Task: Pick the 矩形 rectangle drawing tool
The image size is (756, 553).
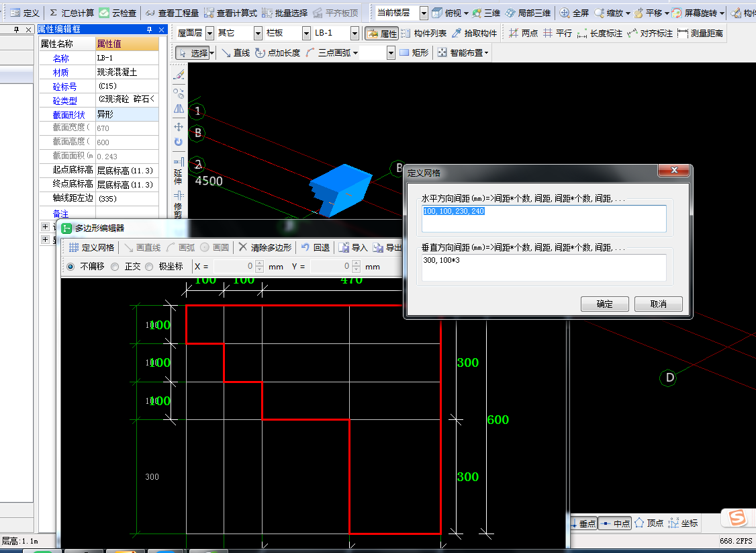Action: (x=414, y=52)
